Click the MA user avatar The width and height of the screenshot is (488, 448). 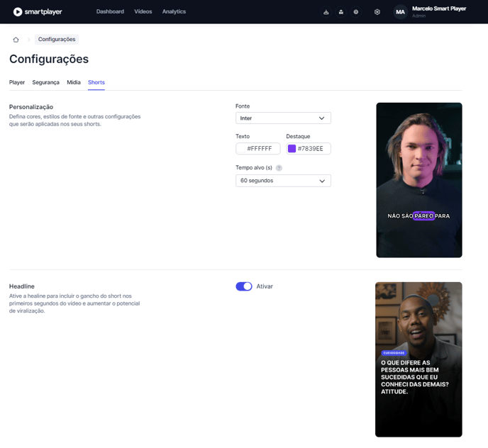click(400, 12)
